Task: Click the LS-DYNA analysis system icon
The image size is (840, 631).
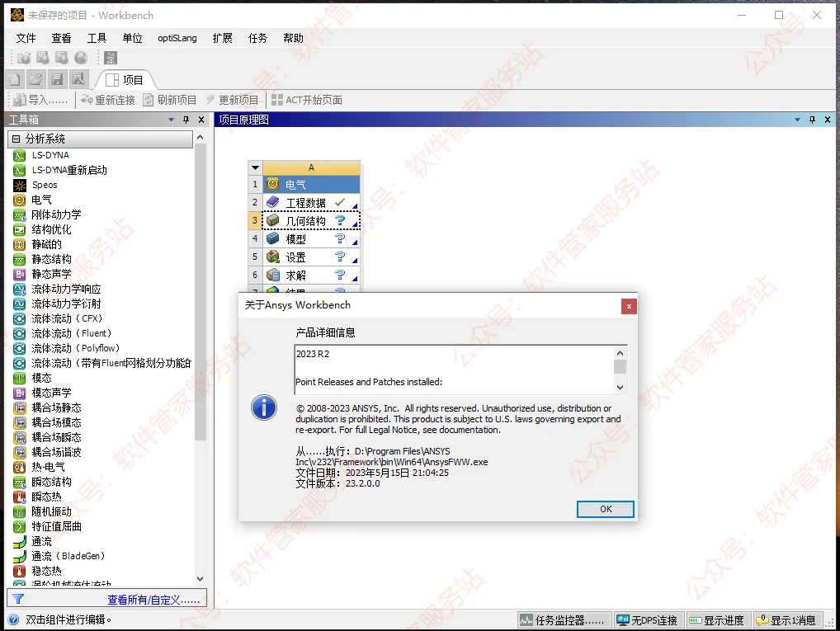Action: [19, 155]
